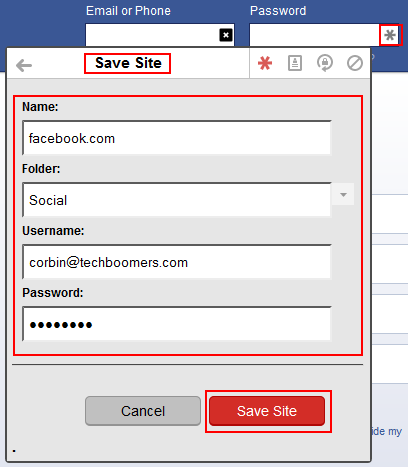The height and width of the screenshot is (467, 408).
Task: Click the masked Password field in popup
Action: coord(177,324)
